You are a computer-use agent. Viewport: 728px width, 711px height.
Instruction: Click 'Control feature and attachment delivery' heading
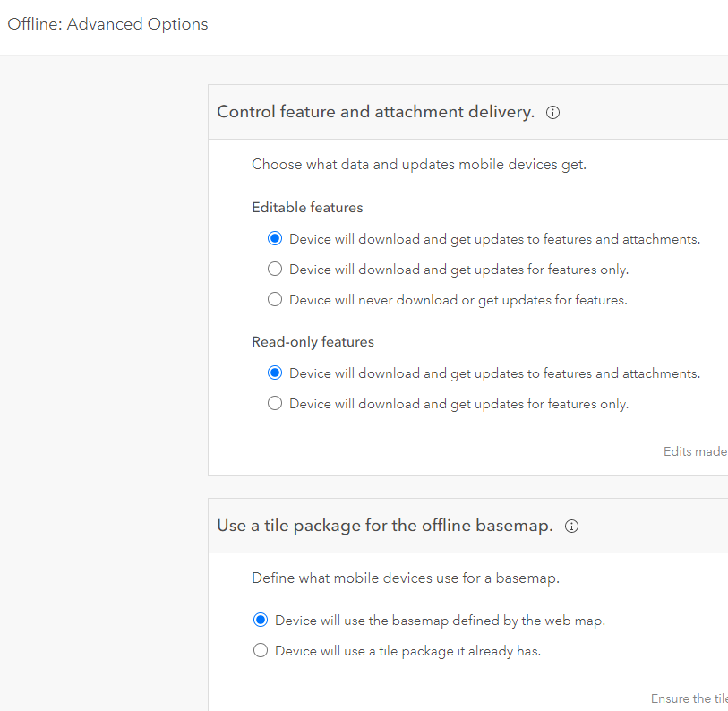click(x=375, y=112)
